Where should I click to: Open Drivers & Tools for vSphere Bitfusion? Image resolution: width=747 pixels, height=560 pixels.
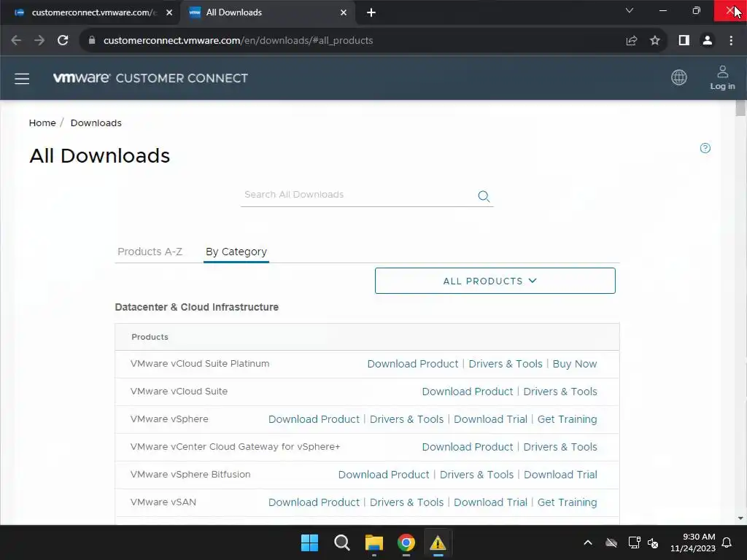click(x=476, y=474)
